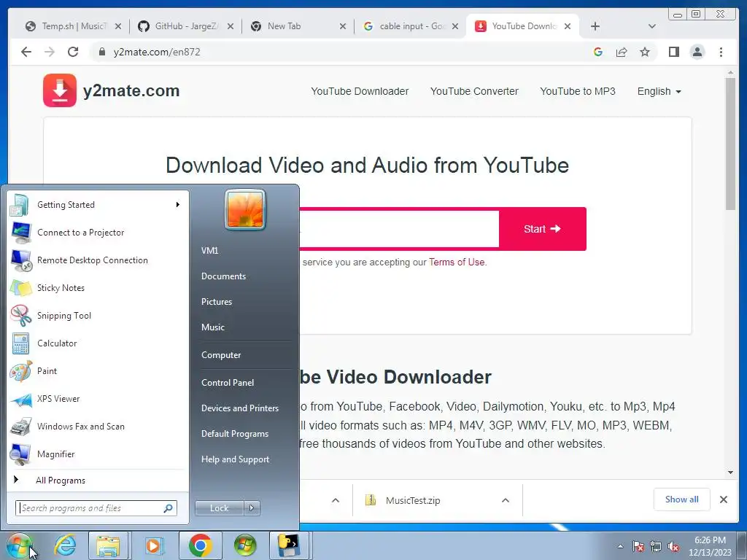Open Internet Explorer from taskbar

pyautogui.click(x=65, y=545)
